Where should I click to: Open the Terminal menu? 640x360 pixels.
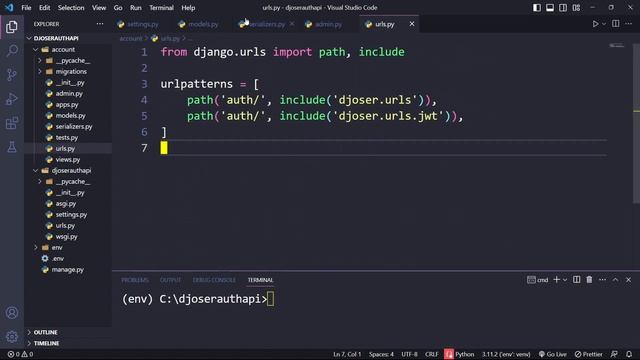tap(161, 8)
